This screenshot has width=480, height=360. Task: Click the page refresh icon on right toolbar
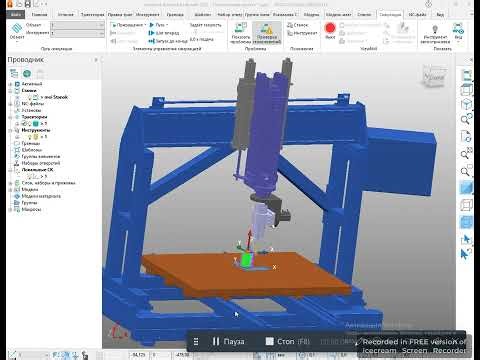click(467, 136)
